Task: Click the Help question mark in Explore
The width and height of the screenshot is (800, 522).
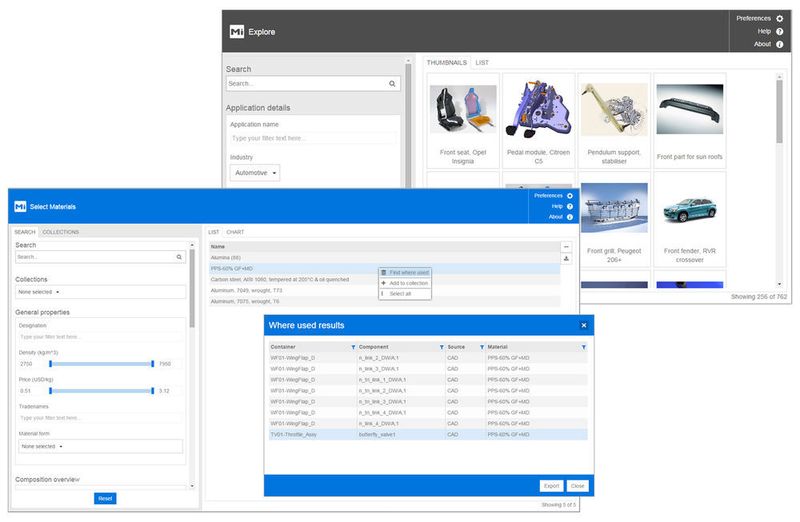Action: click(779, 31)
